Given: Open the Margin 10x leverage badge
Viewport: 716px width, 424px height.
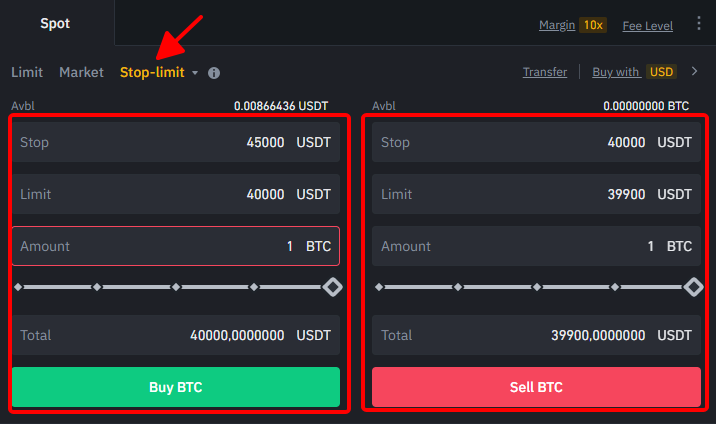Looking at the screenshot, I should (593, 25).
